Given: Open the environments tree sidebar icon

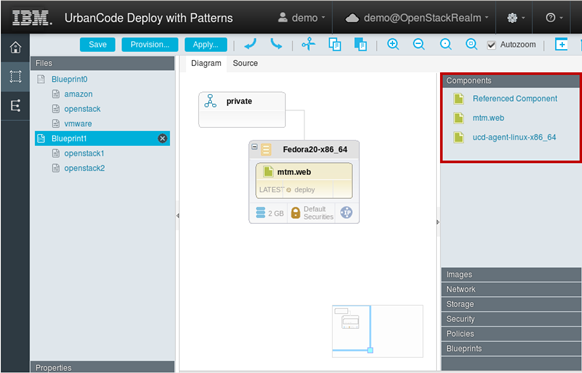Looking at the screenshot, I should point(15,106).
